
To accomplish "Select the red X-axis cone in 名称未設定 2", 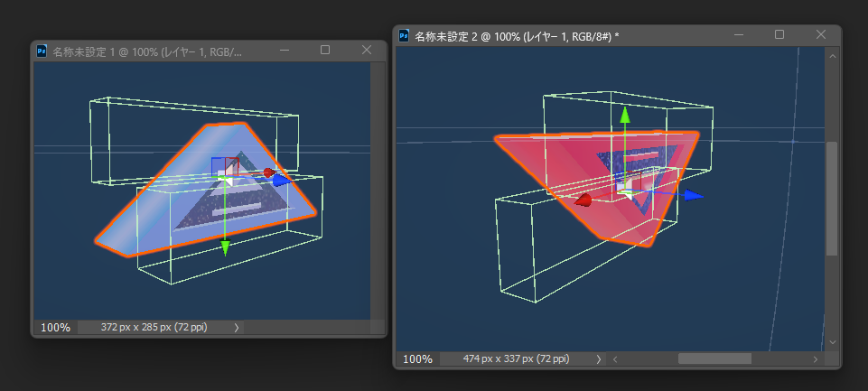I will (583, 200).
